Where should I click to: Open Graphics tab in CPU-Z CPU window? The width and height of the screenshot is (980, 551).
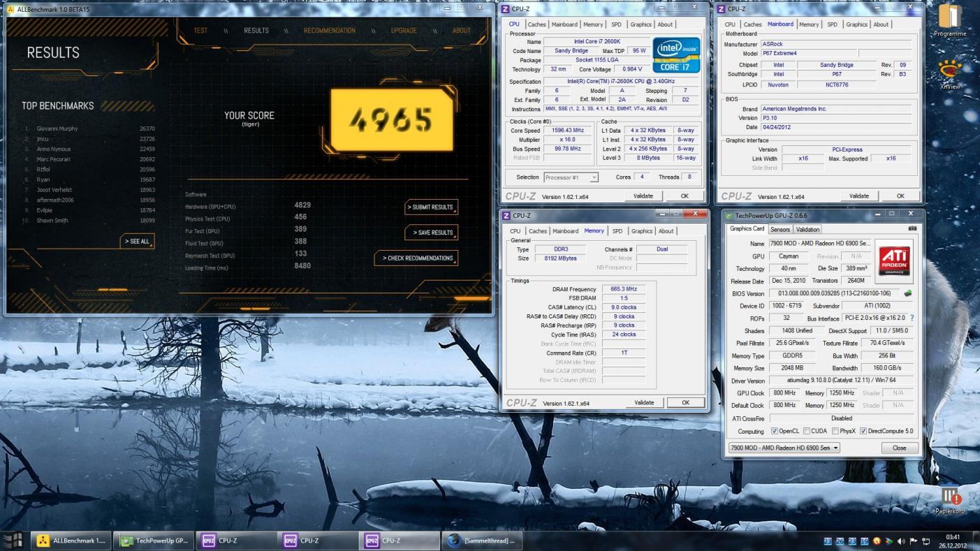click(x=641, y=24)
